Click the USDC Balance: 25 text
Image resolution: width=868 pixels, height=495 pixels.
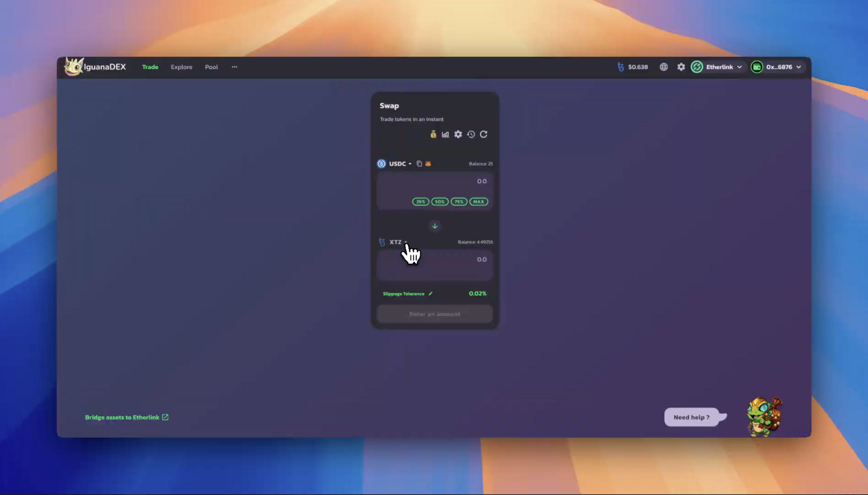[481, 164]
